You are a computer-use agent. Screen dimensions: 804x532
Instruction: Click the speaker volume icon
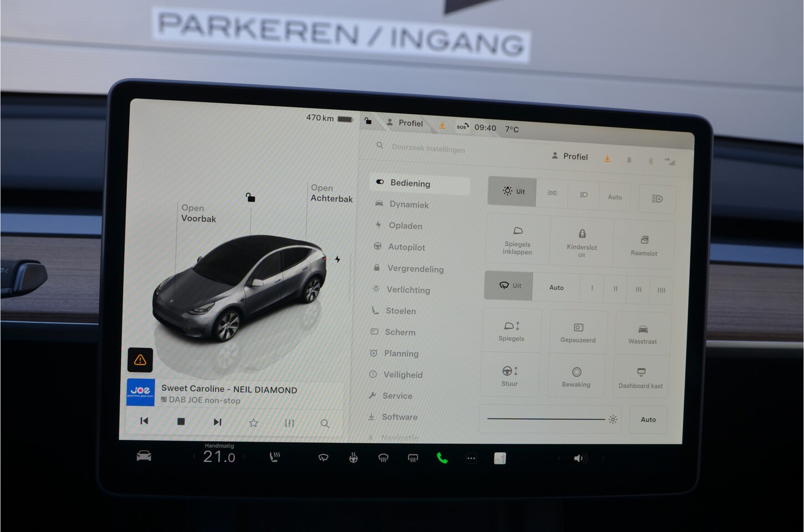578,458
